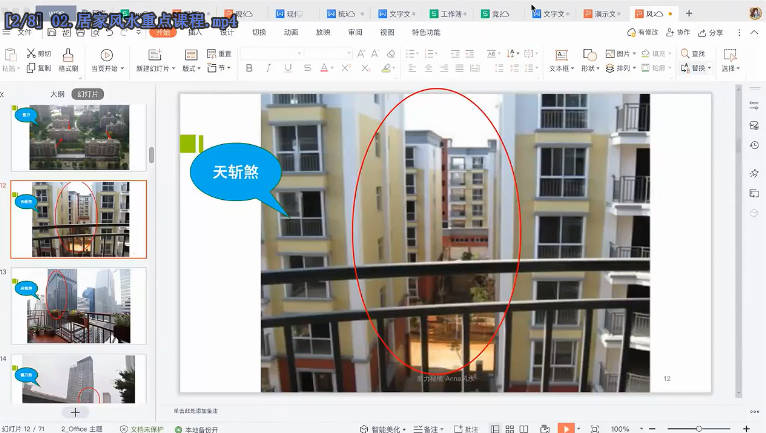766x433 pixels.
Task: Open the 审阅 (Review) ribbon tab
Action: pyautogui.click(x=355, y=32)
